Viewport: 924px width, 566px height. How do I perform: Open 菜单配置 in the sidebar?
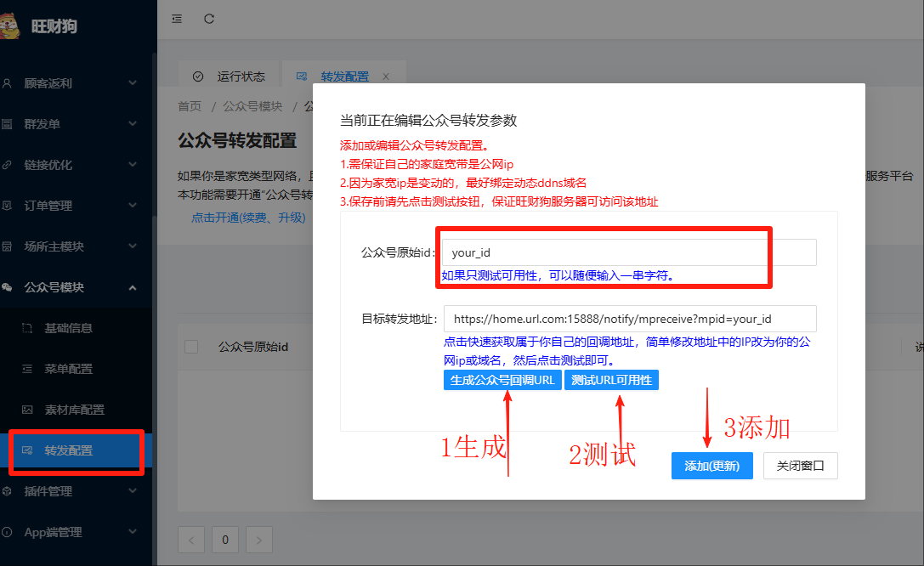click(x=68, y=369)
